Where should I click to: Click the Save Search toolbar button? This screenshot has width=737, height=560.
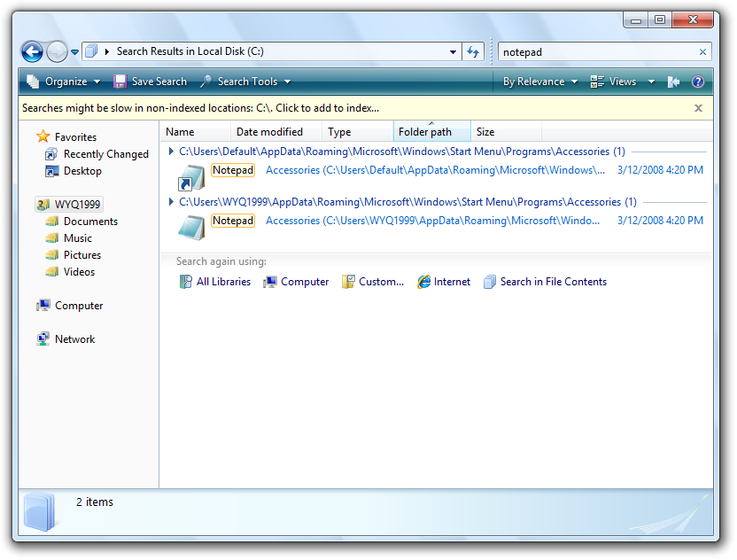(x=150, y=82)
